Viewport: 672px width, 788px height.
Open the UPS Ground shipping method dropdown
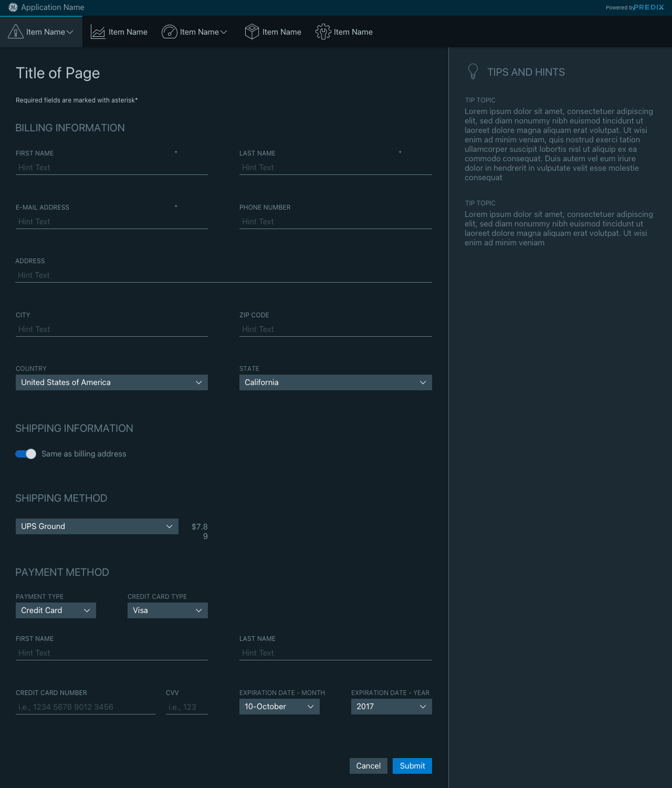pos(97,526)
